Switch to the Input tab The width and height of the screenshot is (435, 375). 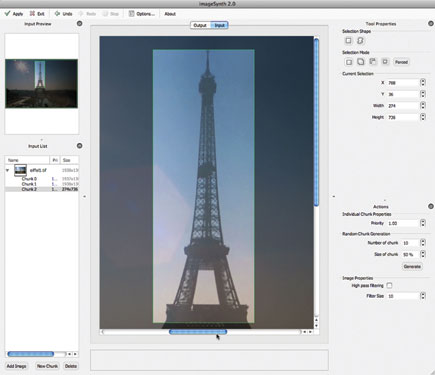(219, 25)
